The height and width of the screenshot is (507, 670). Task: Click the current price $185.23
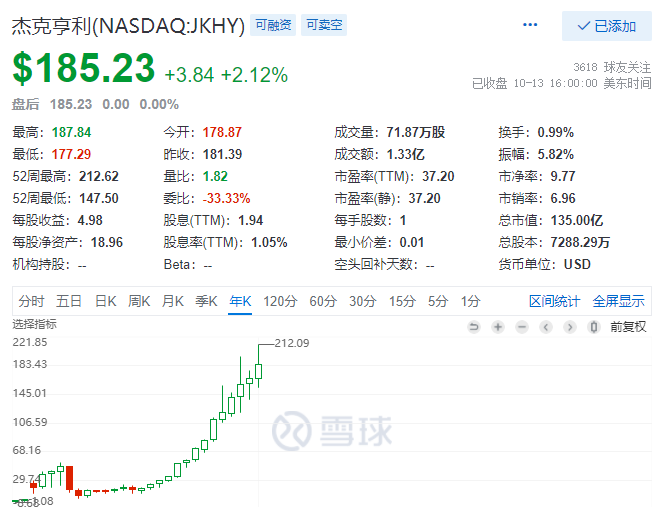(x=84, y=67)
